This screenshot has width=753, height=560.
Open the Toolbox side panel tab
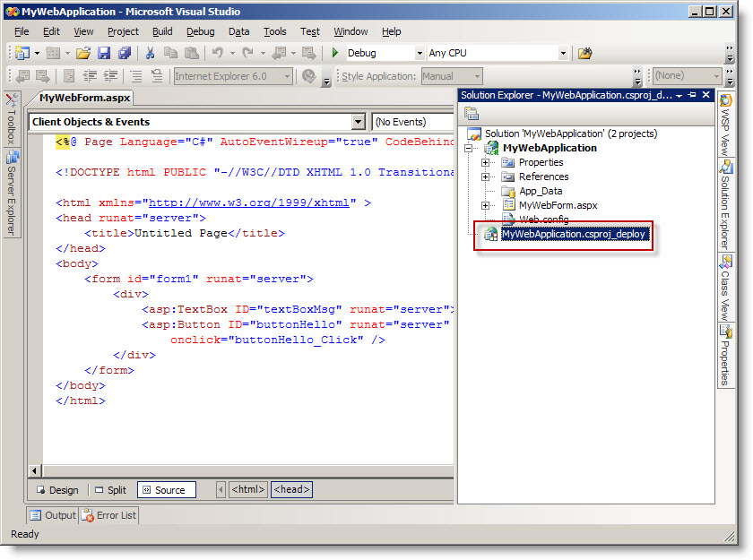pyautogui.click(x=12, y=117)
